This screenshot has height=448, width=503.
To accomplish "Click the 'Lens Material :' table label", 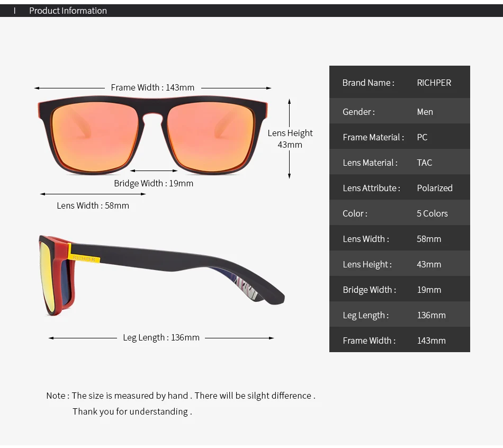I will pos(370,163).
